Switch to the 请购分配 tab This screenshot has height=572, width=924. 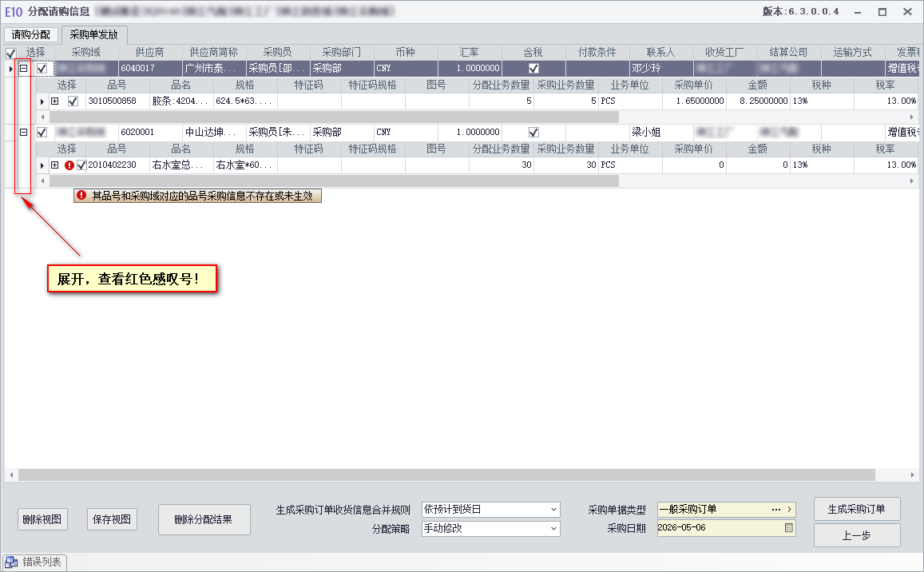[30, 35]
